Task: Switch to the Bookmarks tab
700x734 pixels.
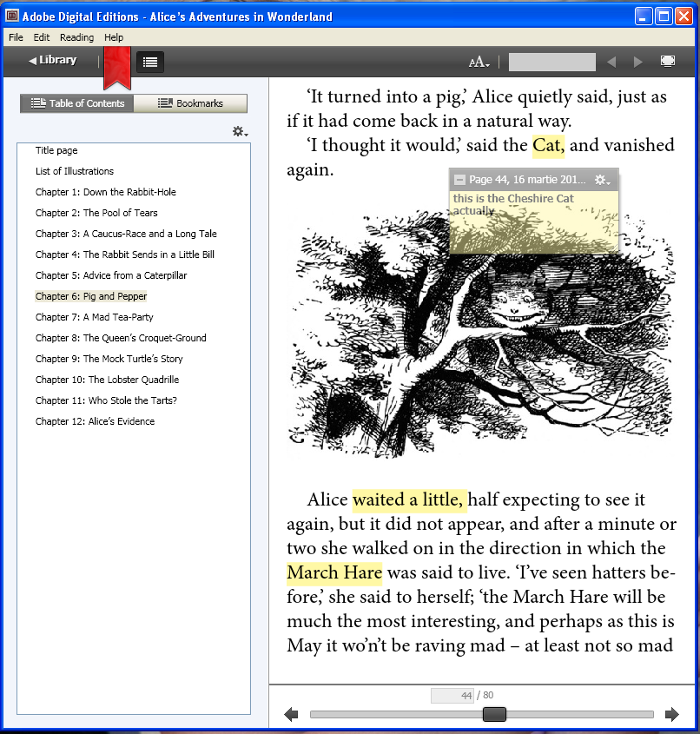Action: [x=190, y=103]
